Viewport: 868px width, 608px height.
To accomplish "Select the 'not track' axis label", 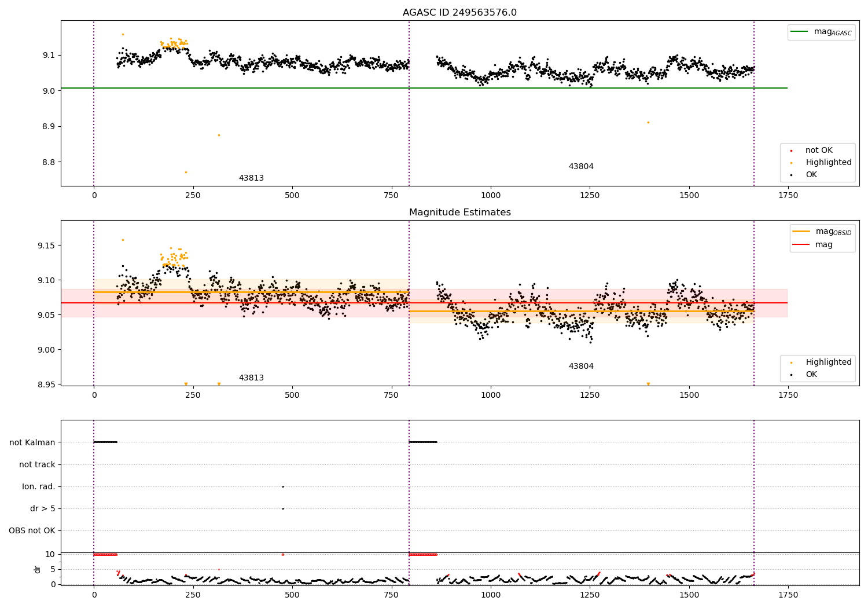I will tap(37, 464).
